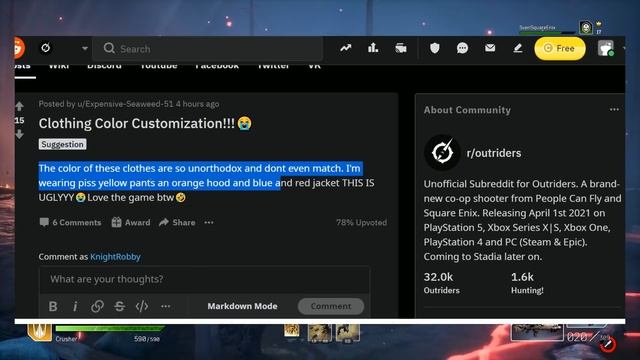The height and width of the screenshot is (360, 640).
Task: Expand the community selector dropdown arrow
Action: 84,48
